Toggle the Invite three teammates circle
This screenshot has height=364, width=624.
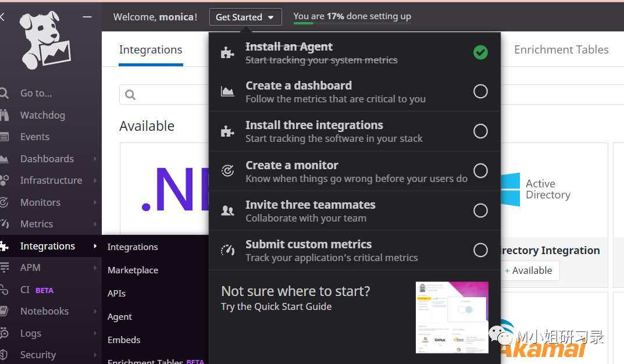480,210
